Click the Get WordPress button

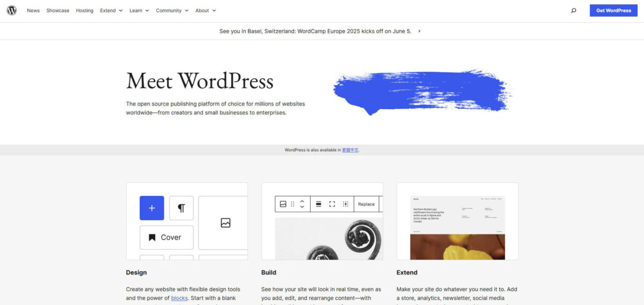click(x=613, y=10)
